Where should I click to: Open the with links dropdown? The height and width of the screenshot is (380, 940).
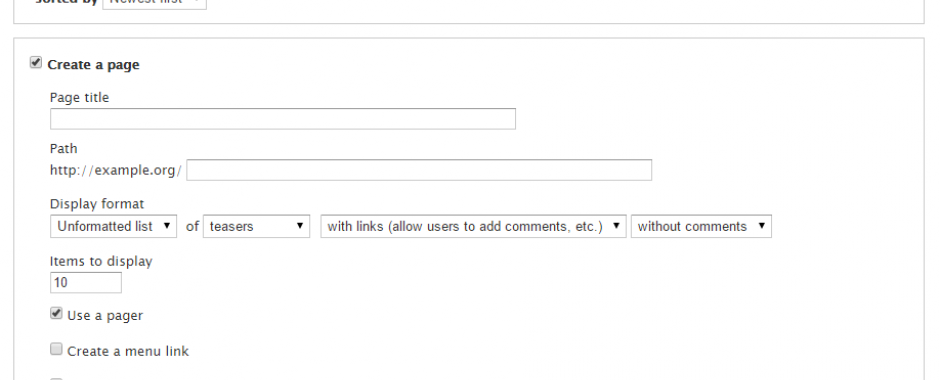coord(474,227)
